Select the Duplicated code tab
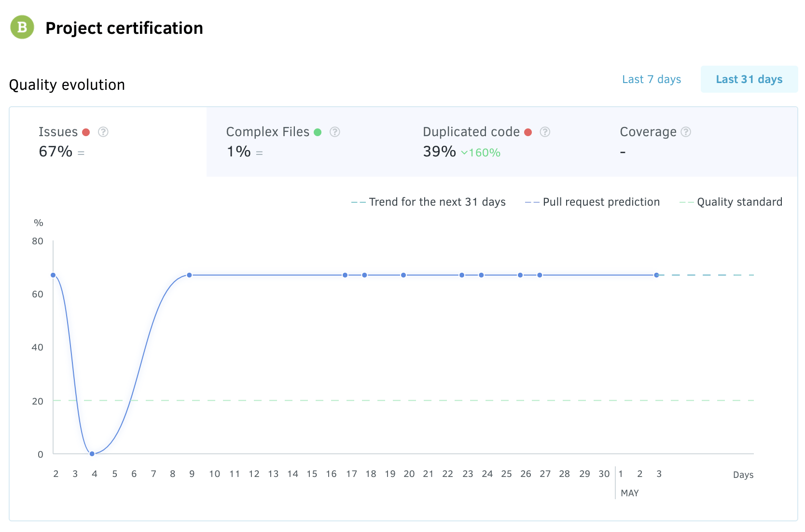805x532 pixels. coord(502,142)
